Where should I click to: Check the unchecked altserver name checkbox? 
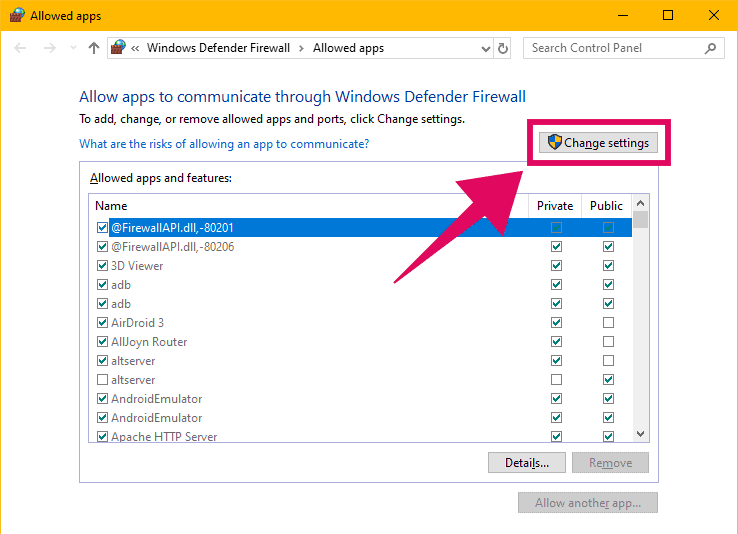102,379
